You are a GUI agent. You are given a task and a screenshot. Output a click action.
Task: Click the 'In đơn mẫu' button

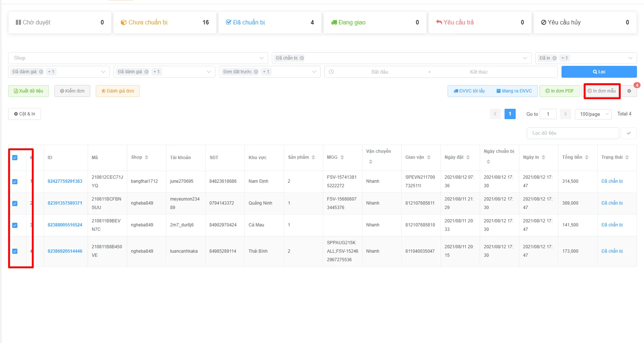click(602, 91)
